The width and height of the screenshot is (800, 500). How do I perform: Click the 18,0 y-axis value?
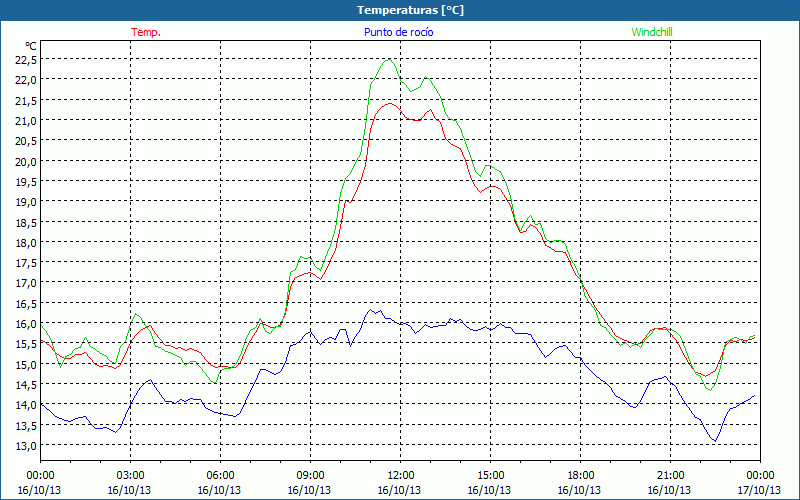point(27,243)
